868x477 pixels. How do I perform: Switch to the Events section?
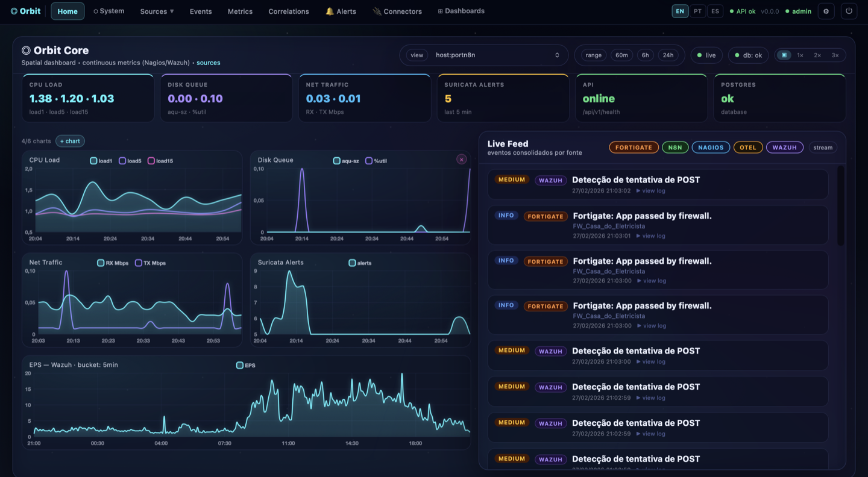tap(201, 11)
